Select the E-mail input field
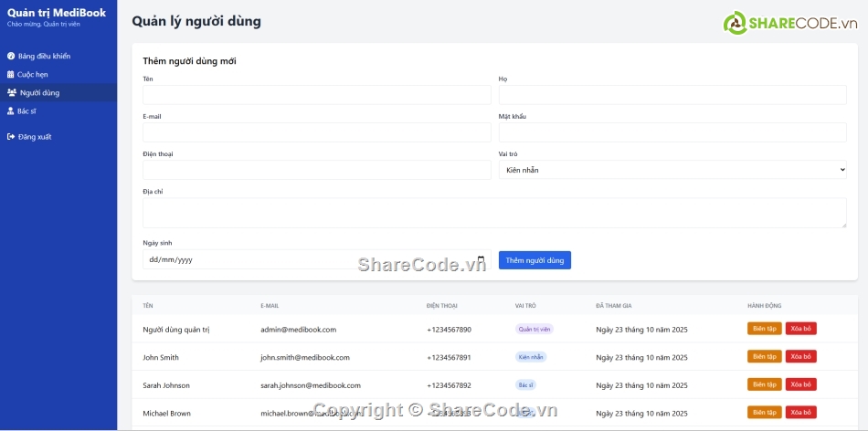Screen dimensions: 868x431 pos(316,132)
